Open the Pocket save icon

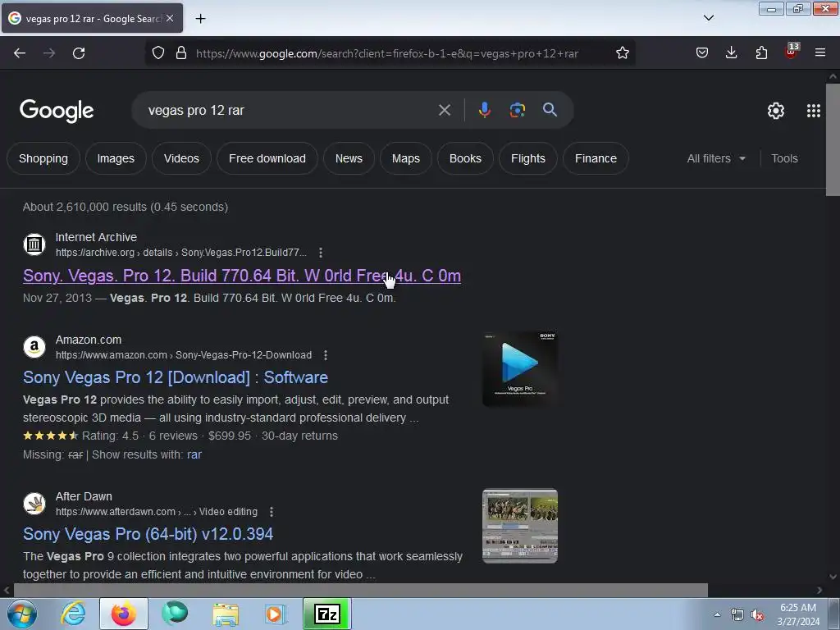(x=702, y=52)
